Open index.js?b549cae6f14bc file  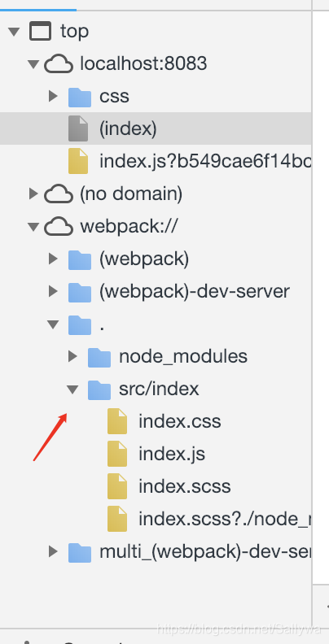point(204,162)
